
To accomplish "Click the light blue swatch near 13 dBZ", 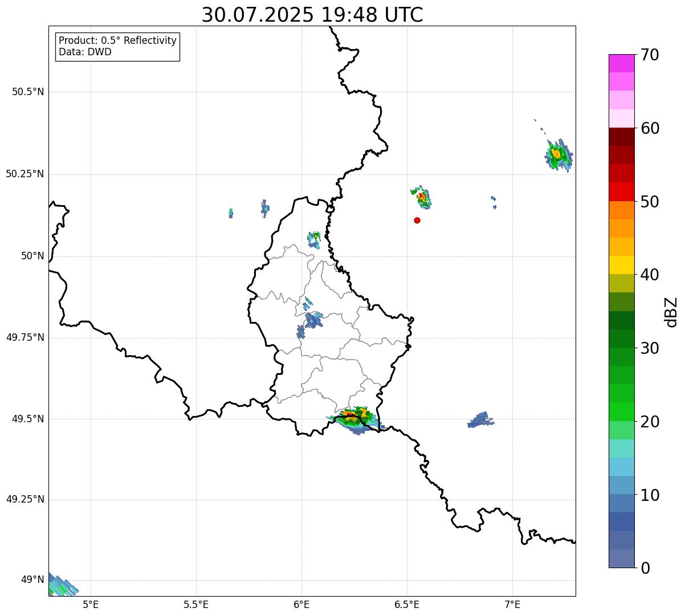I will coord(621,467).
